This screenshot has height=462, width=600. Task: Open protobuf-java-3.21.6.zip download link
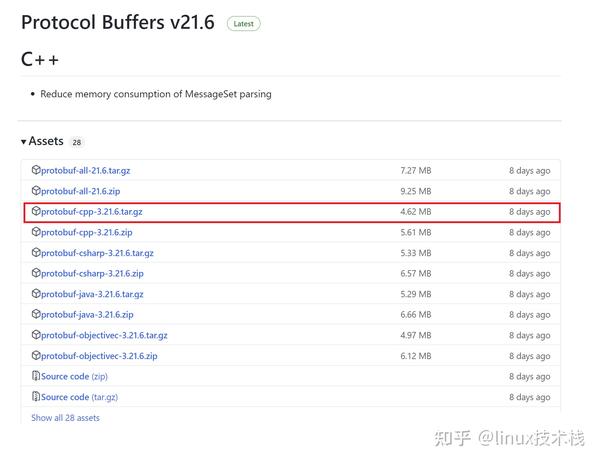click(x=87, y=315)
